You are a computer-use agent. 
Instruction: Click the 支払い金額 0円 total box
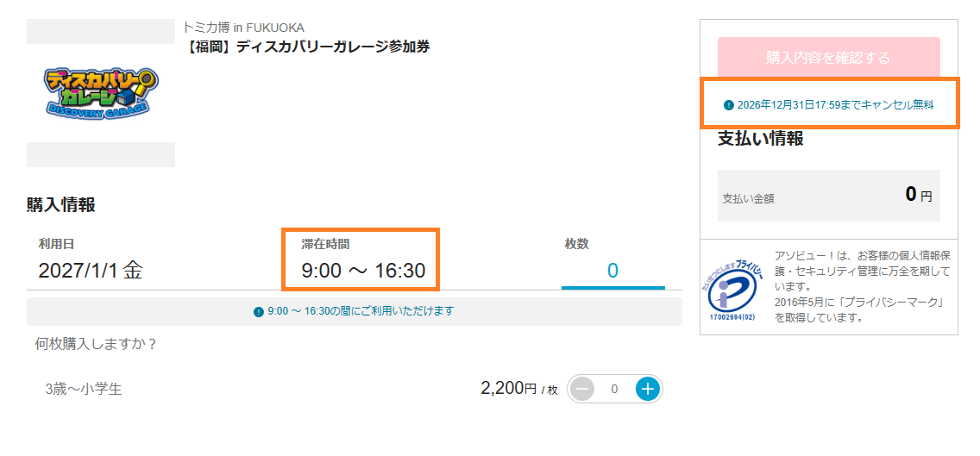click(x=828, y=196)
